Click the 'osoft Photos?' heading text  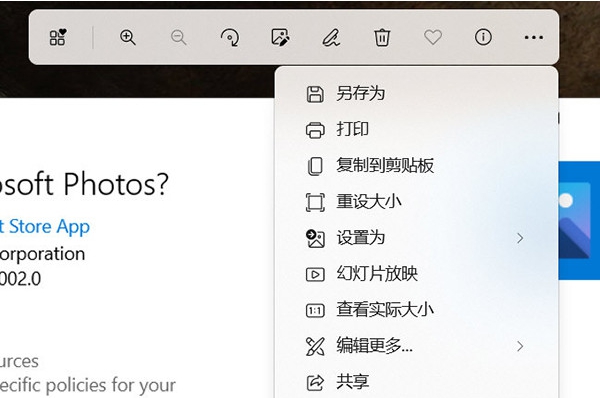(84, 185)
